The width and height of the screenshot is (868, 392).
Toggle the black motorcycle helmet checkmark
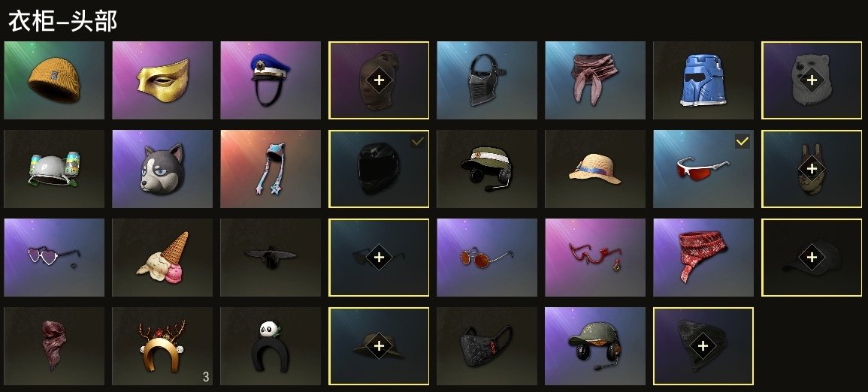(x=417, y=142)
